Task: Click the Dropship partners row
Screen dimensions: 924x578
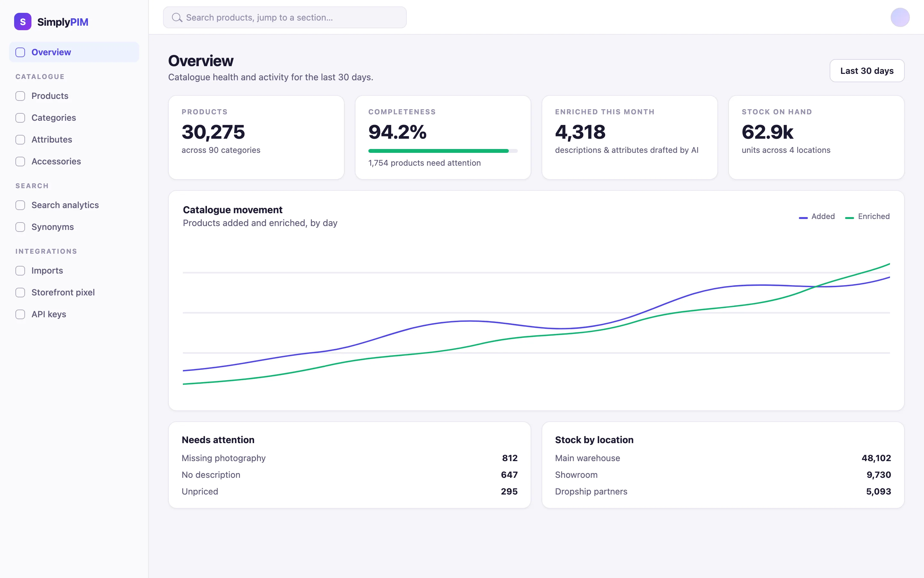Action: (723, 492)
